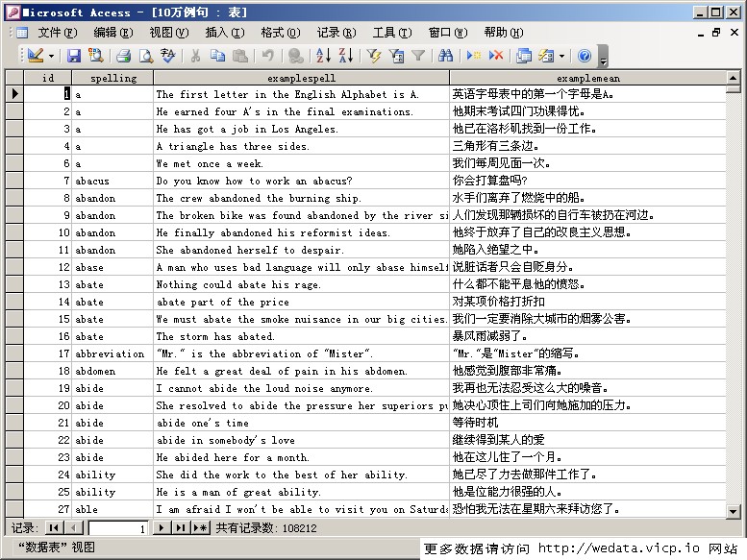The height and width of the screenshot is (560, 747).
Task: Filter by selection icon
Action: tap(373, 56)
